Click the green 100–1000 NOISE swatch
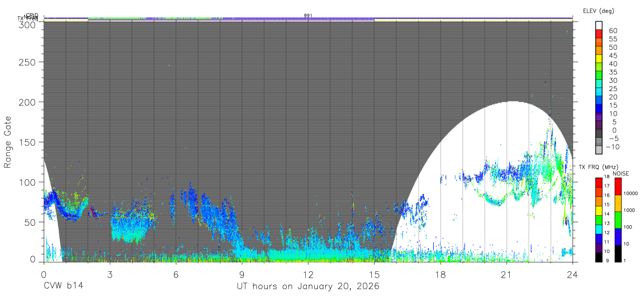The height and width of the screenshot is (297, 644). point(618,220)
